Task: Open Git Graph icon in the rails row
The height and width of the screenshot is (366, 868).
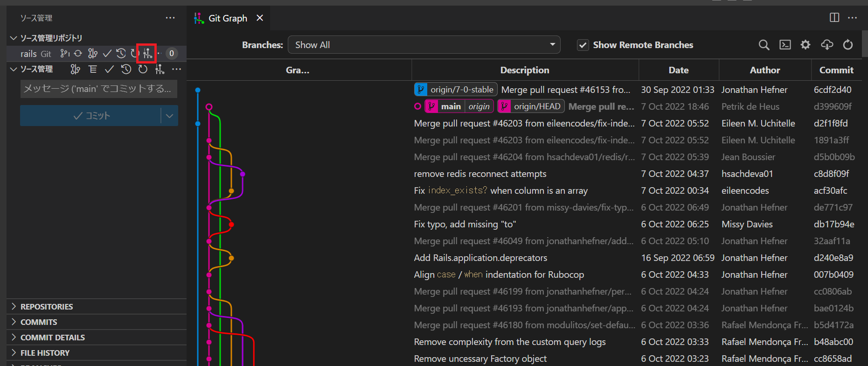Action: pos(147,54)
